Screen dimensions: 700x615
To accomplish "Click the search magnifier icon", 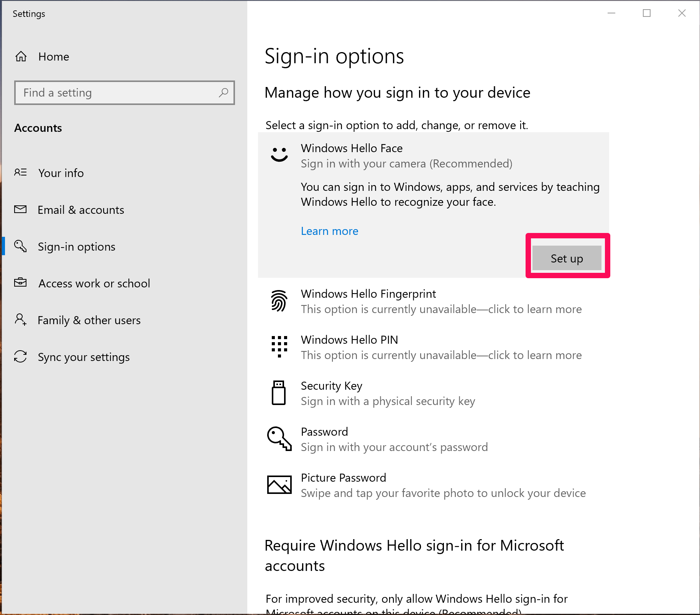I will [223, 92].
